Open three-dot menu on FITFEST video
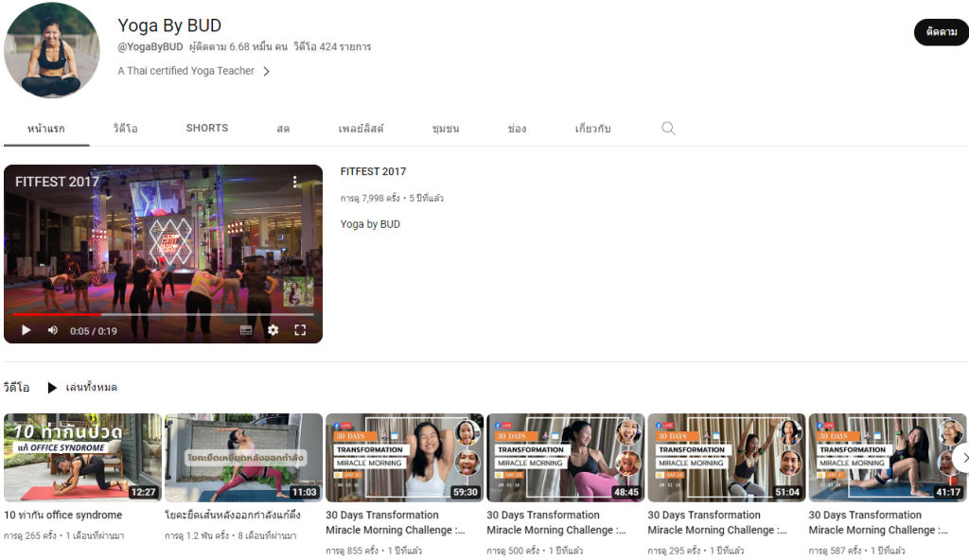 point(295,182)
